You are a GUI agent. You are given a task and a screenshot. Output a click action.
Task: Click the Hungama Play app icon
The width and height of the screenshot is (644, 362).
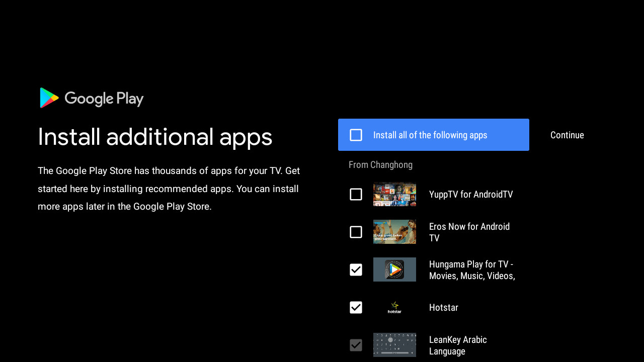point(394,269)
